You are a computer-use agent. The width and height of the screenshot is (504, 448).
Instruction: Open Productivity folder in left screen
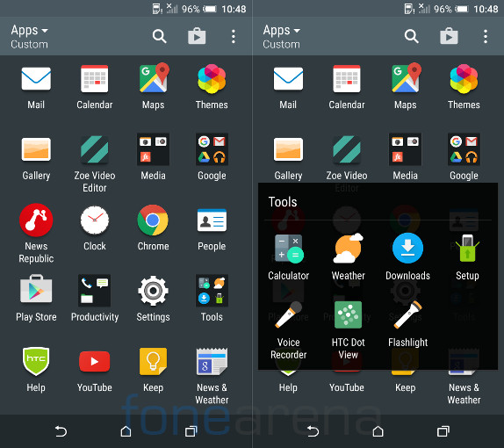tap(95, 291)
